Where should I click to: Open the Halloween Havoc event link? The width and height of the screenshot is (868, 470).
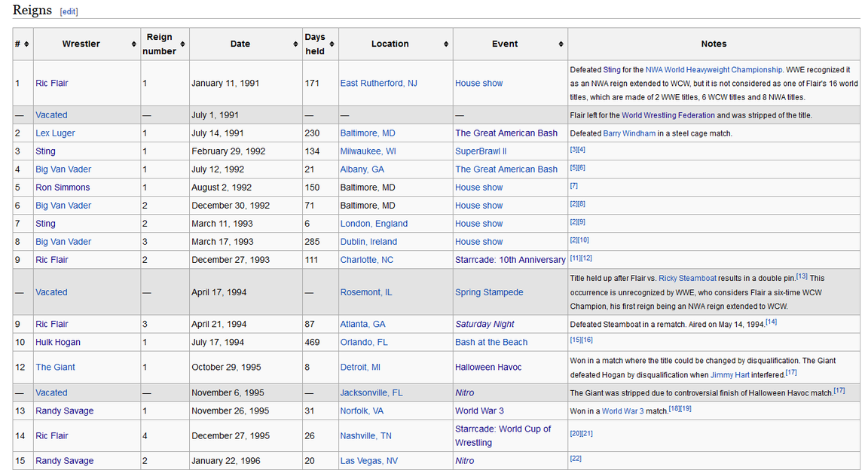coord(488,367)
